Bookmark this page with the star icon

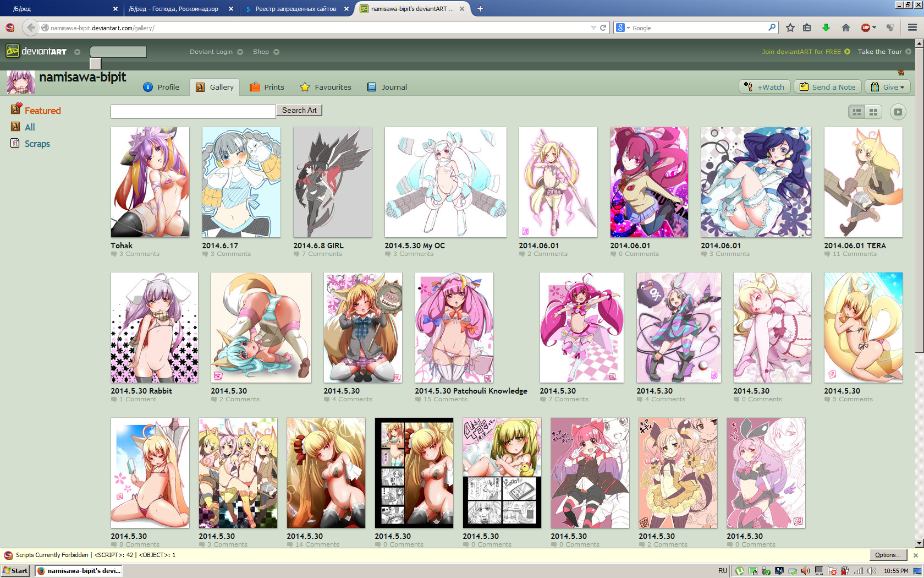pyautogui.click(x=790, y=28)
